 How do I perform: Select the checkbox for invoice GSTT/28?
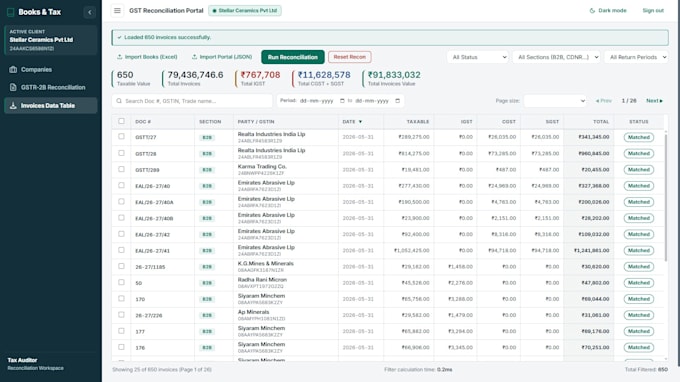click(121, 153)
